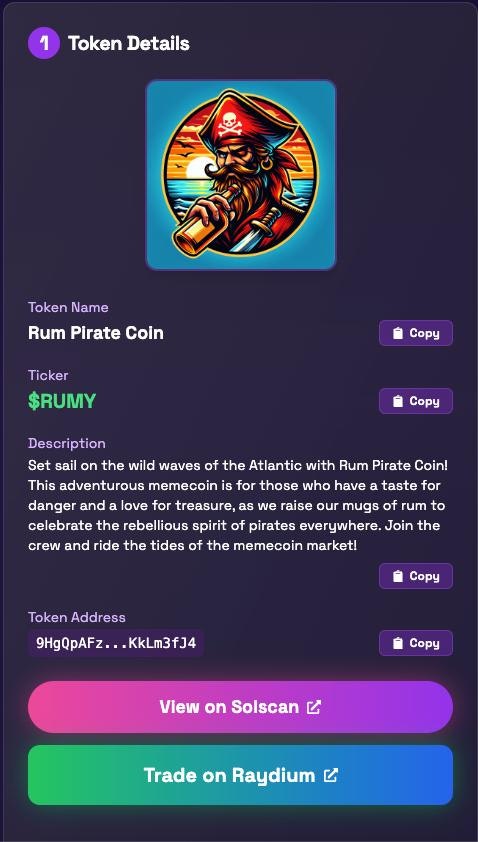Click the description paragraph about the Atlantic

[237, 505]
